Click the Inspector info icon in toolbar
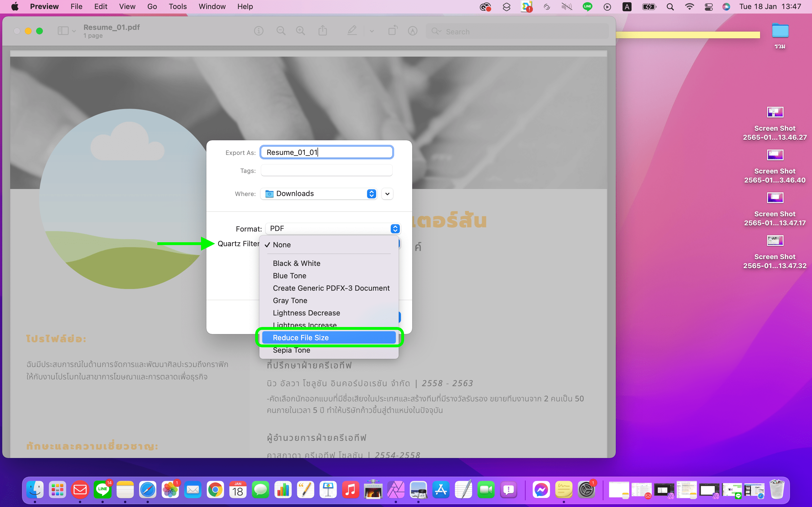 258,31
